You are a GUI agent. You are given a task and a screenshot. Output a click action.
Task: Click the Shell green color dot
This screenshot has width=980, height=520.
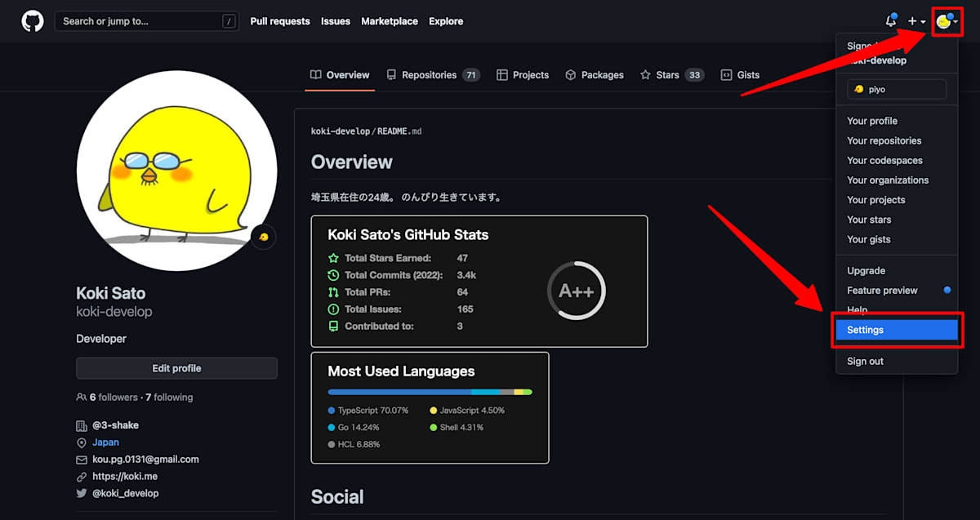[434, 428]
